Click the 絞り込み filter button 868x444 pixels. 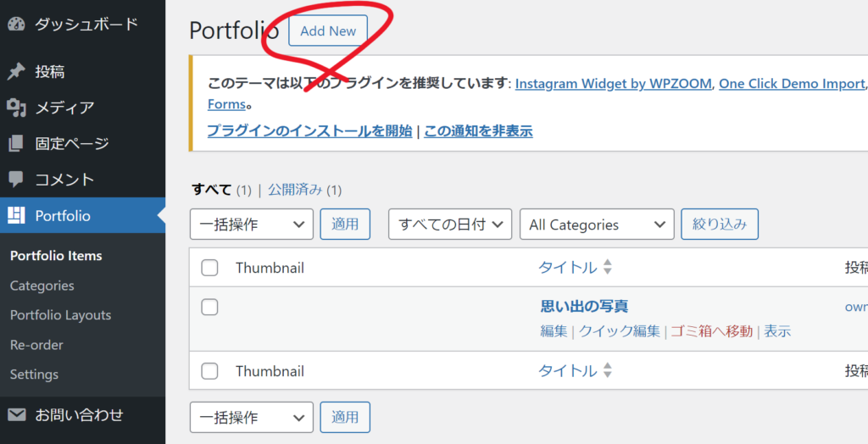(720, 225)
